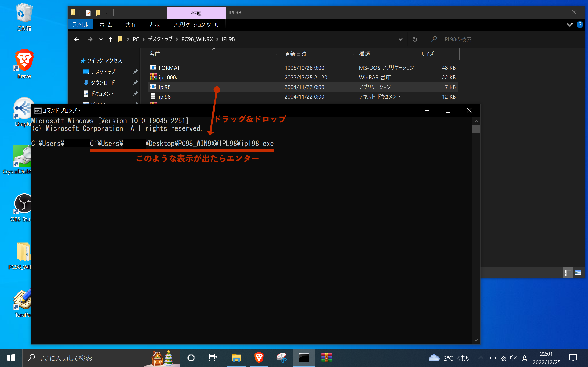Click the up-one-level arrow
Viewport: 588px width, 367px height.
point(110,39)
